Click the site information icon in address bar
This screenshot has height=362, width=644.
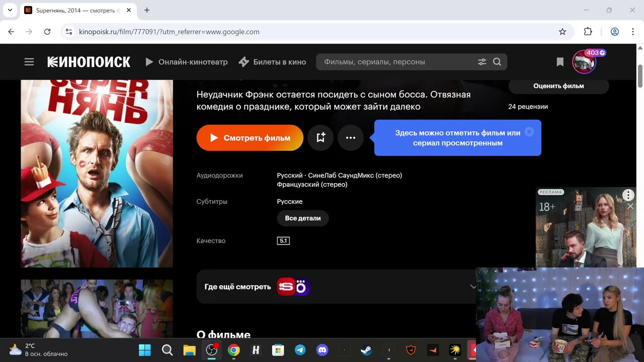tap(69, 32)
